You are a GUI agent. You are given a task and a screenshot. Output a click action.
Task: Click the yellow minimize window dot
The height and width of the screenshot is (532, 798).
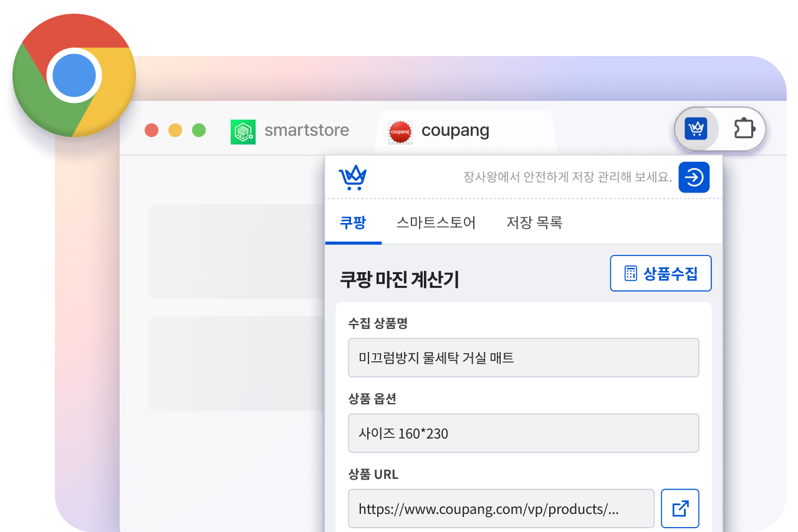[x=175, y=130]
